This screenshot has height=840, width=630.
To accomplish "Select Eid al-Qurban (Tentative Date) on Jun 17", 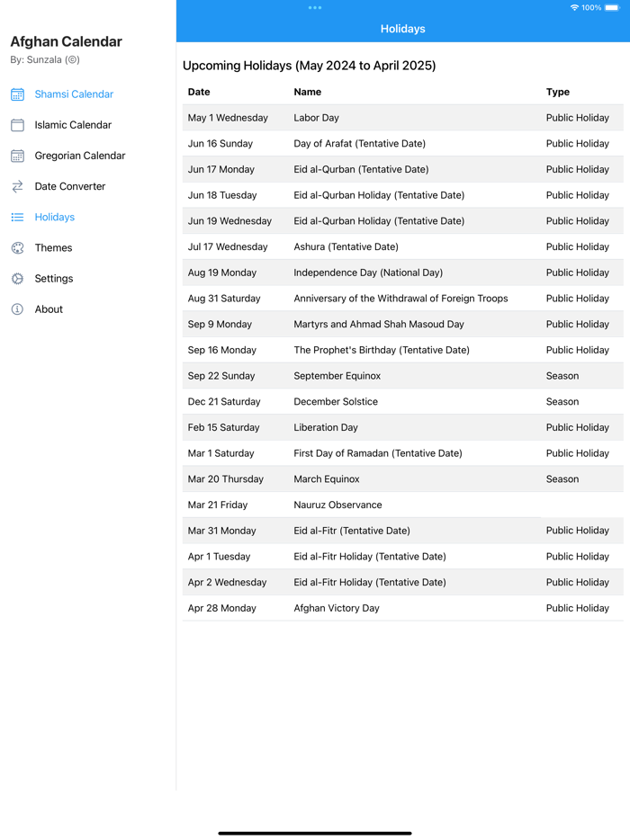I will click(x=362, y=169).
